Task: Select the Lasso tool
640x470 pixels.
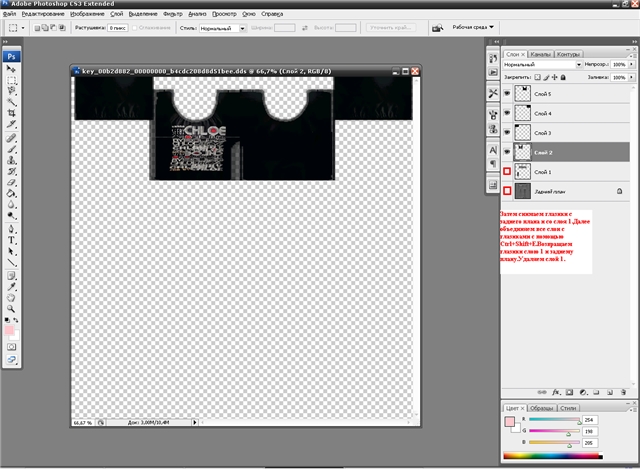Action: pos(11,91)
